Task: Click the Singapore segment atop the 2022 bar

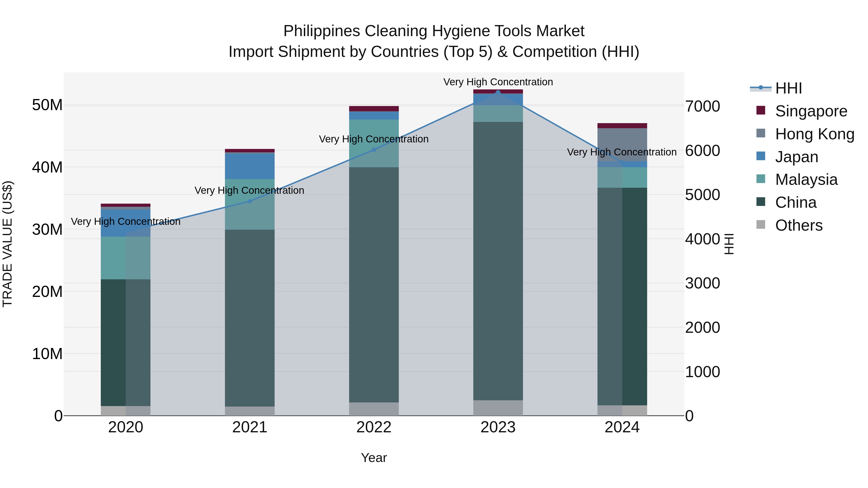Action: pos(374,109)
